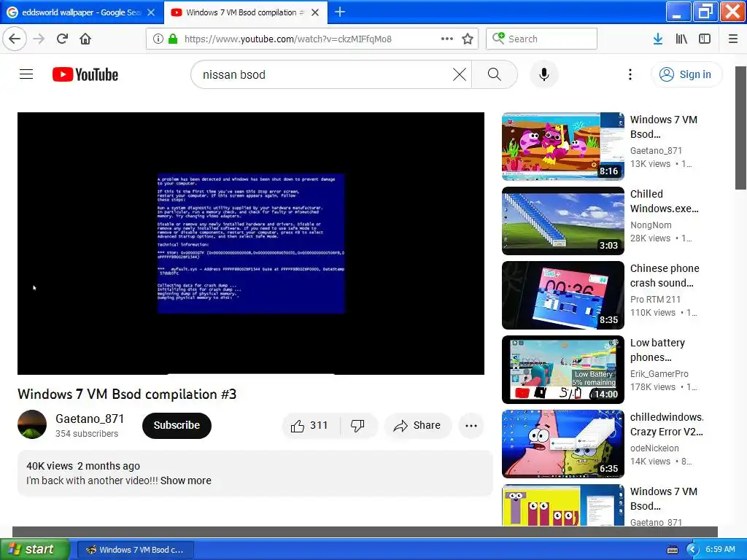The width and height of the screenshot is (747, 560).
Task: Open the Gaetano_871 channel name link
Action: 90,419
